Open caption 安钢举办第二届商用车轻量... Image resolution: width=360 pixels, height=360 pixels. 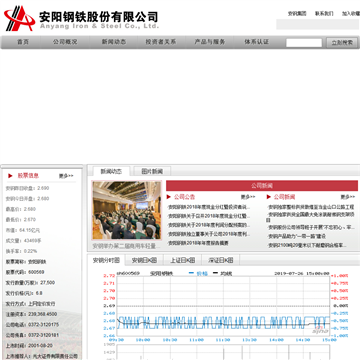(x=125, y=246)
